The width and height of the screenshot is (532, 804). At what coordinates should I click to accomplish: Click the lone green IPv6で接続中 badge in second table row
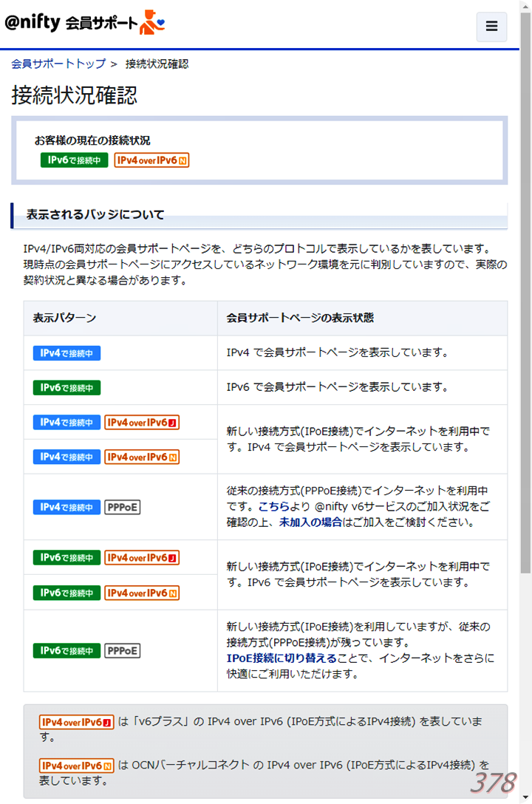click(x=66, y=388)
